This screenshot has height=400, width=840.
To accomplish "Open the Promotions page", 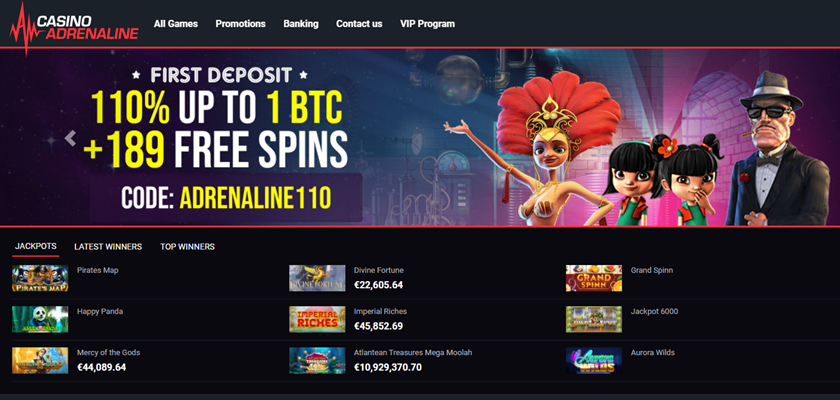I will pos(241,24).
